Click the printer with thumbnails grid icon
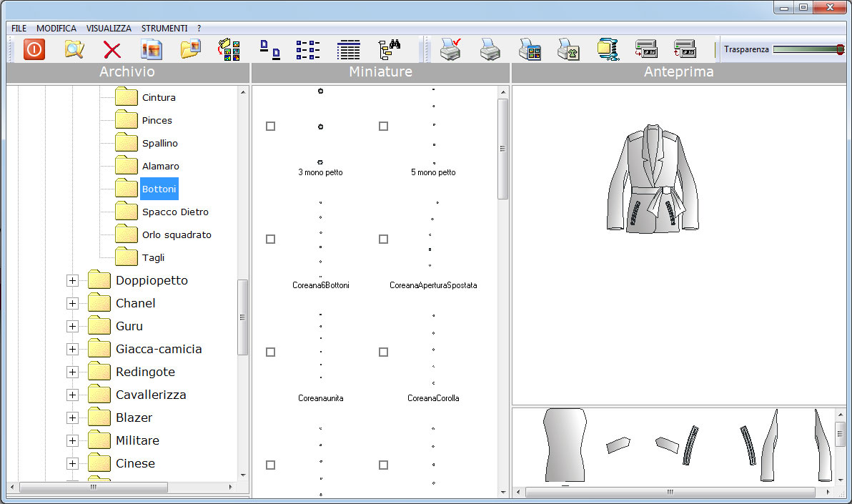The width and height of the screenshot is (852, 504). point(530,49)
